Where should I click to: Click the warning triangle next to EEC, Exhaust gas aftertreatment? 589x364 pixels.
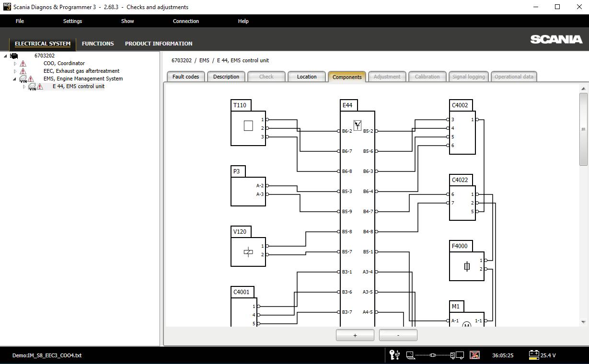(x=23, y=71)
